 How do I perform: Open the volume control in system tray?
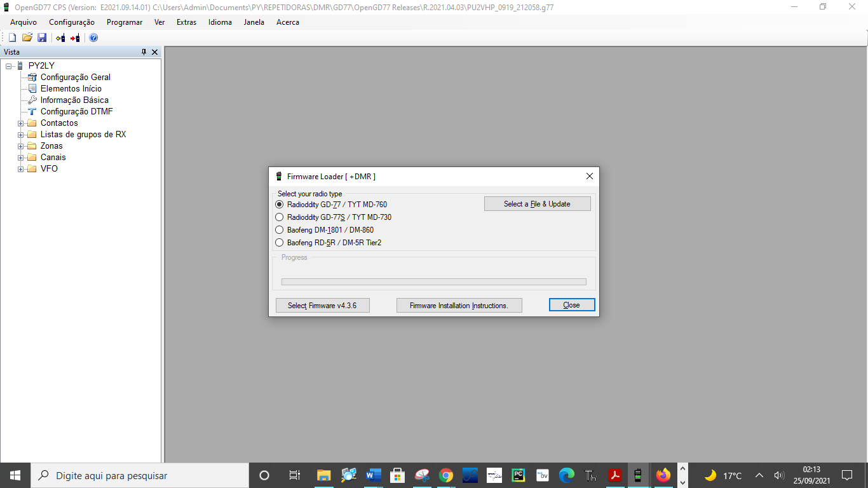point(779,475)
